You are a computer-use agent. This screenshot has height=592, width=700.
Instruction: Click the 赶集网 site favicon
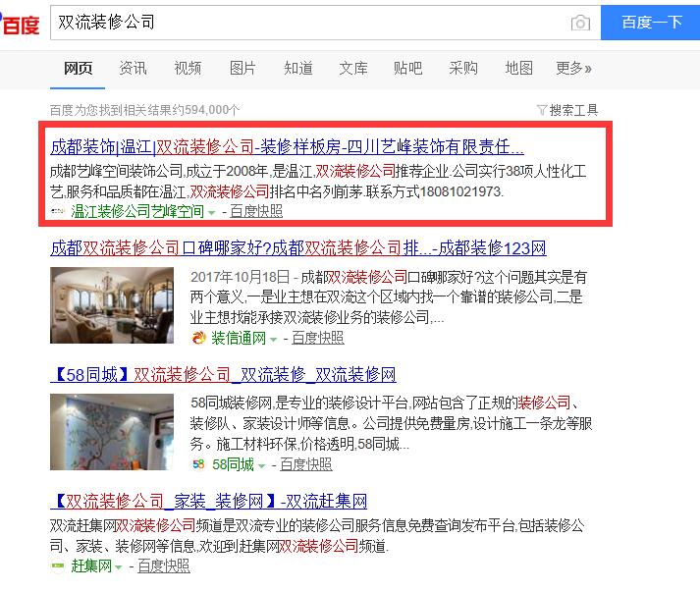click(x=58, y=566)
